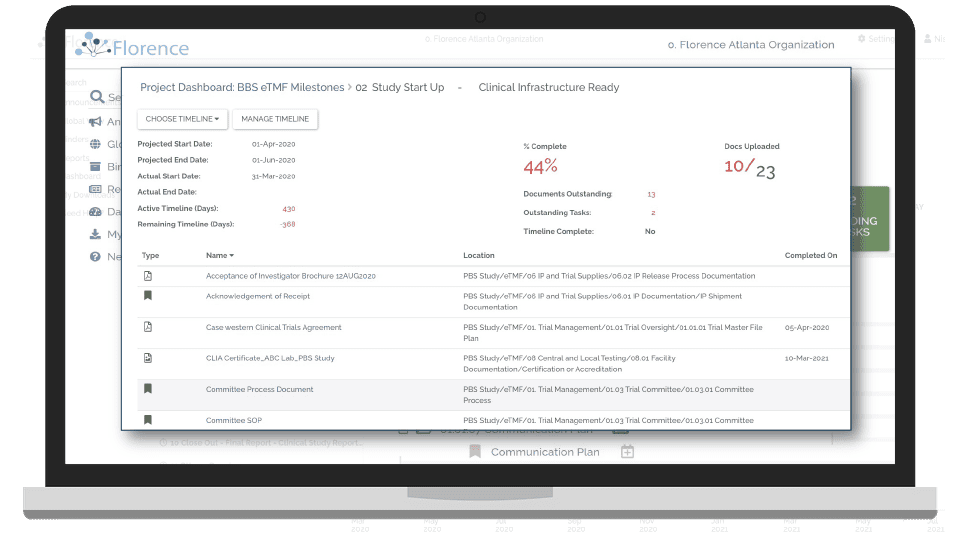Click location path for CLIA Certificate row
960x540 pixels.
pos(569,364)
